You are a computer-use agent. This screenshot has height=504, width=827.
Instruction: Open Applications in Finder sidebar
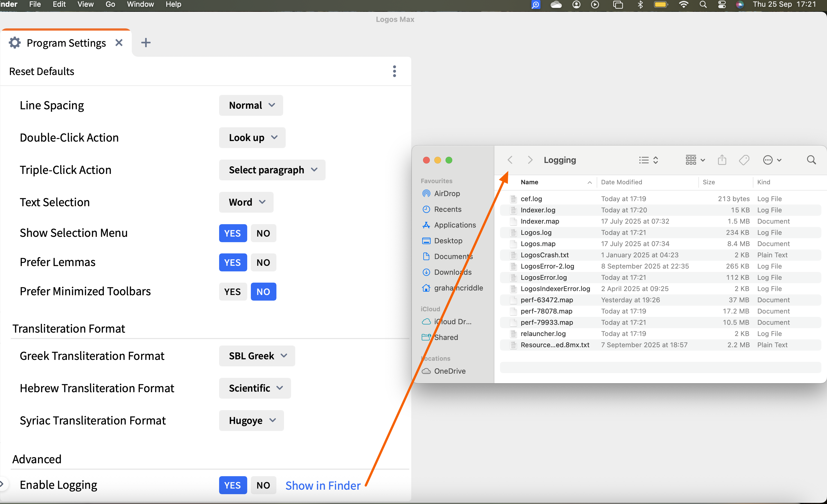(449, 225)
